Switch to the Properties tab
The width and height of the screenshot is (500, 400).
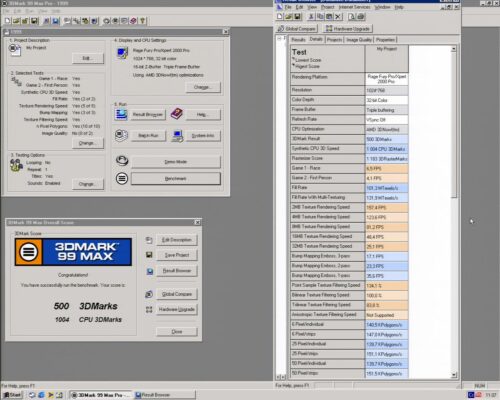pyautogui.click(x=385, y=40)
